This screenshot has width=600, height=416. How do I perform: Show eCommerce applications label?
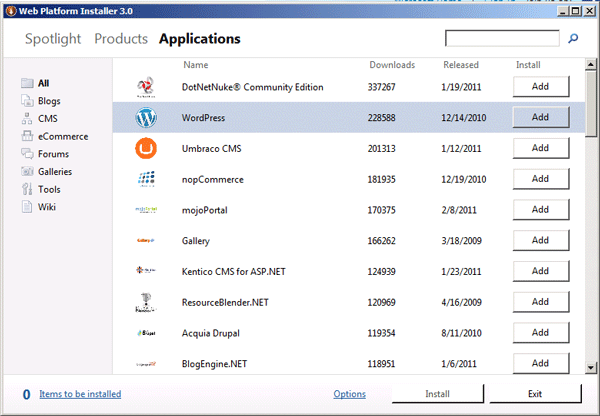tap(63, 136)
